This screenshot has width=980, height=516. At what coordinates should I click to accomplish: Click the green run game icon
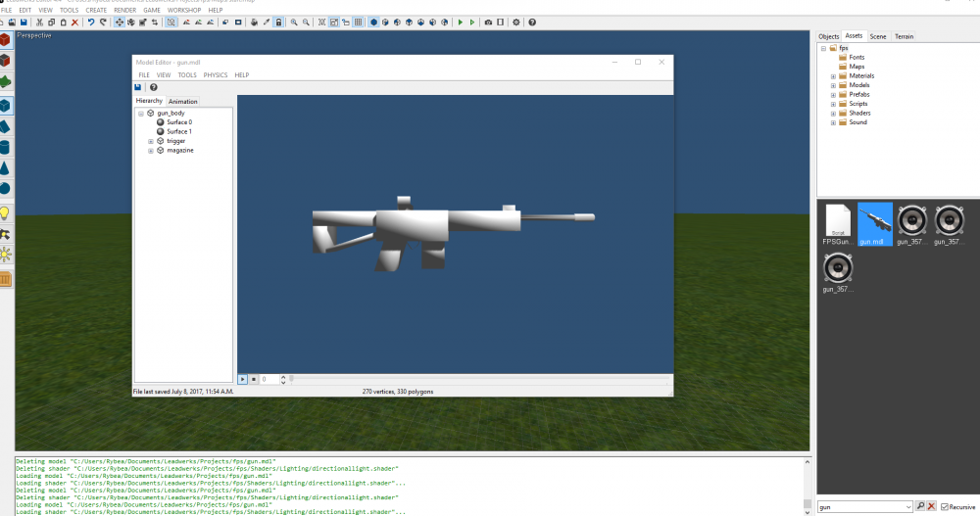tap(461, 22)
